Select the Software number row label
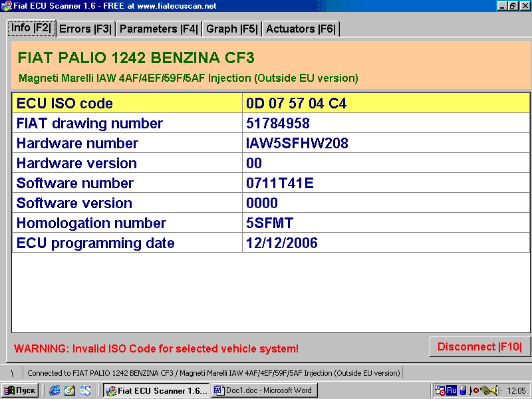The height and width of the screenshot is (399, 532). coord(75,184)
